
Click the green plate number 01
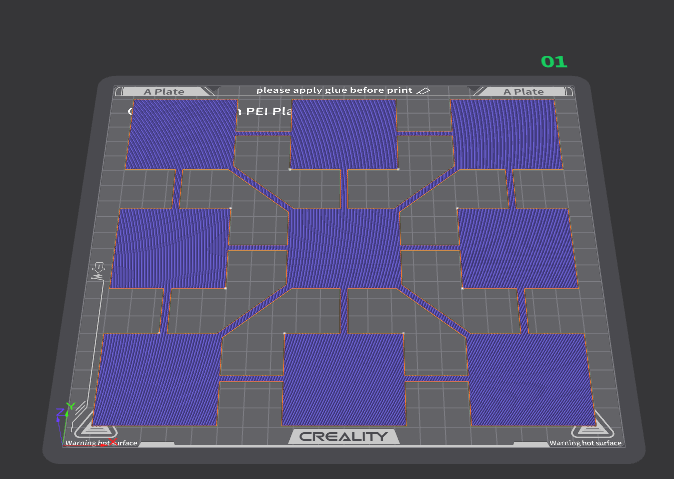554,62
